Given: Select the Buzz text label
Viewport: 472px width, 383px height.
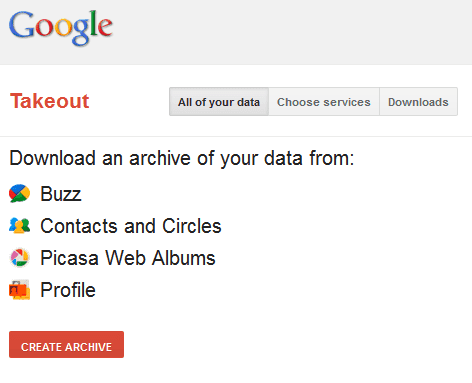Looking at the screenshot, I should pyautogui.click(x=61, y=194).
